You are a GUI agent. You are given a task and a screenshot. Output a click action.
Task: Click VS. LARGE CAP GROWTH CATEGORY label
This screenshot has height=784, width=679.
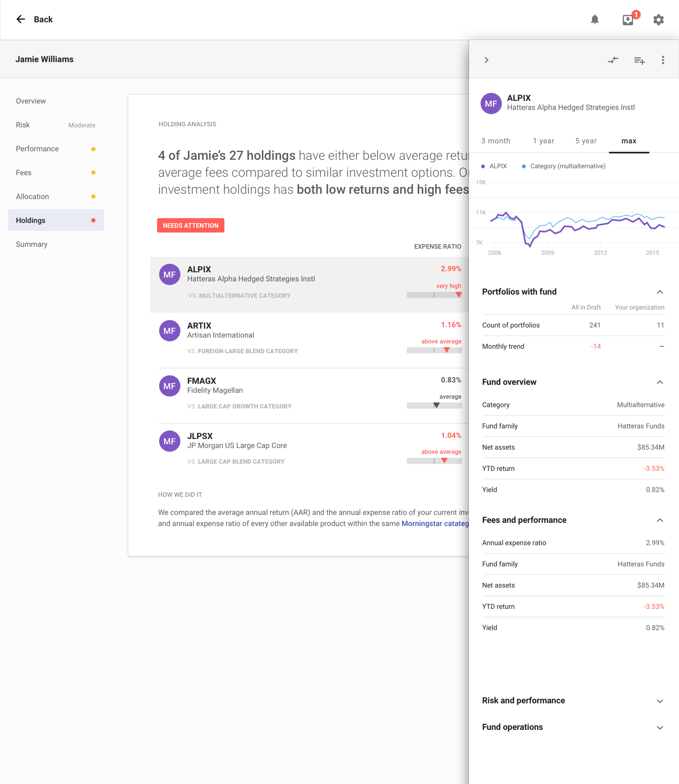pos(240,406)
